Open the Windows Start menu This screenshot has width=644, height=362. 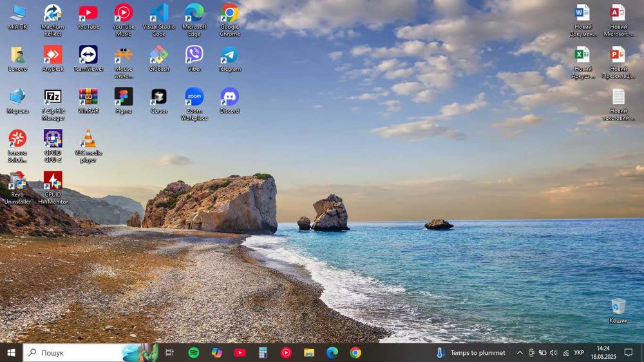11,352
